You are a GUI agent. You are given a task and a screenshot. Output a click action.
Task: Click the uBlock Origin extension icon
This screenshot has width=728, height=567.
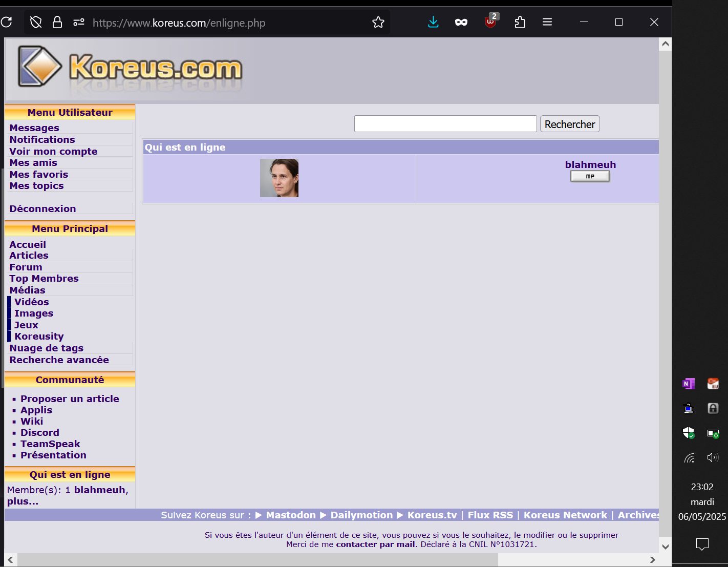[490, 22]
